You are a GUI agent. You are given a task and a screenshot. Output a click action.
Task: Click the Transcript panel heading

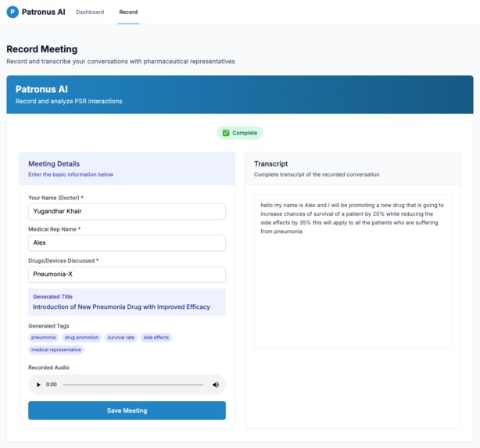coord(271,164)
